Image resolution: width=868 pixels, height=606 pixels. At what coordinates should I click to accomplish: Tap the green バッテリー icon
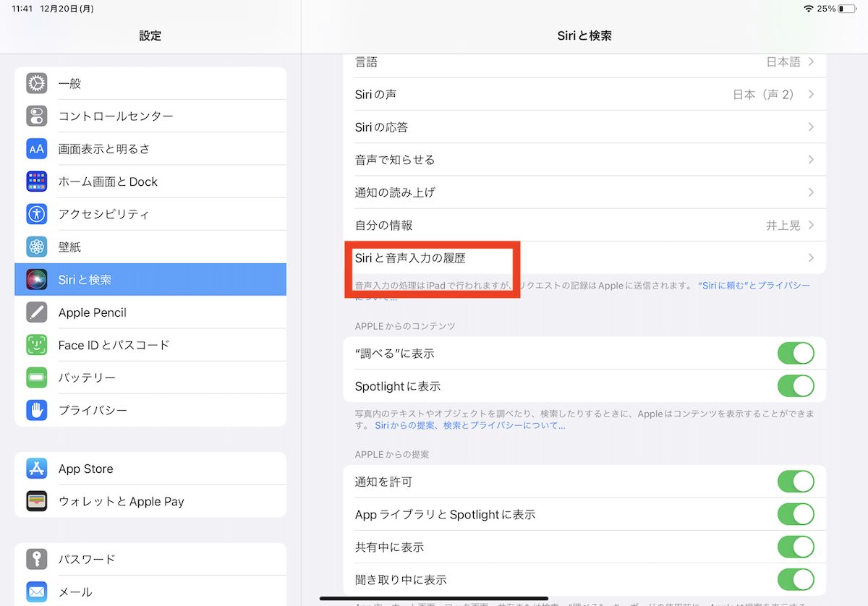tap(36, 377)
